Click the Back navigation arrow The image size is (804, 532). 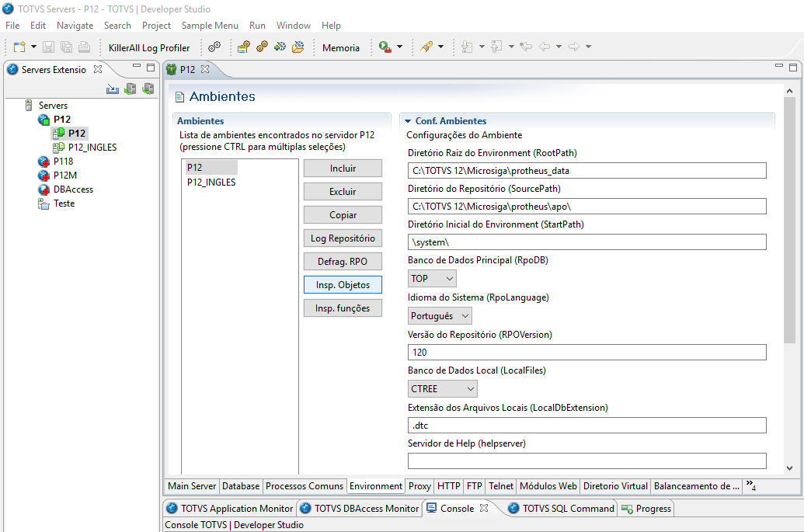point(545,47)
